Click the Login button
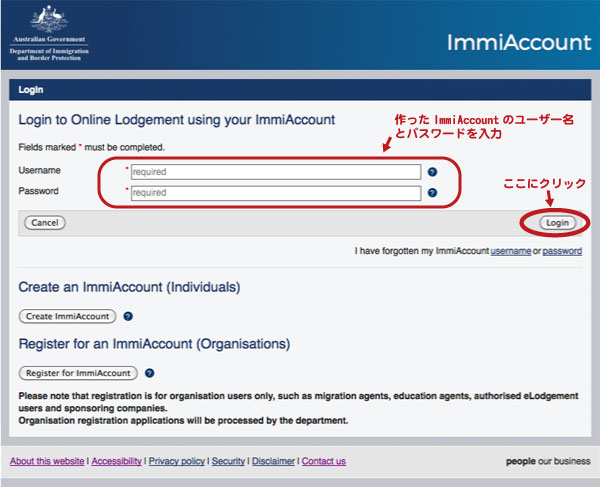 557,223
